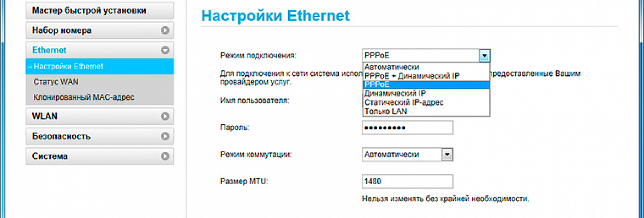Screen dimensions: 644x218
Task: Click the Пароль password field
Action: [408, 128]
